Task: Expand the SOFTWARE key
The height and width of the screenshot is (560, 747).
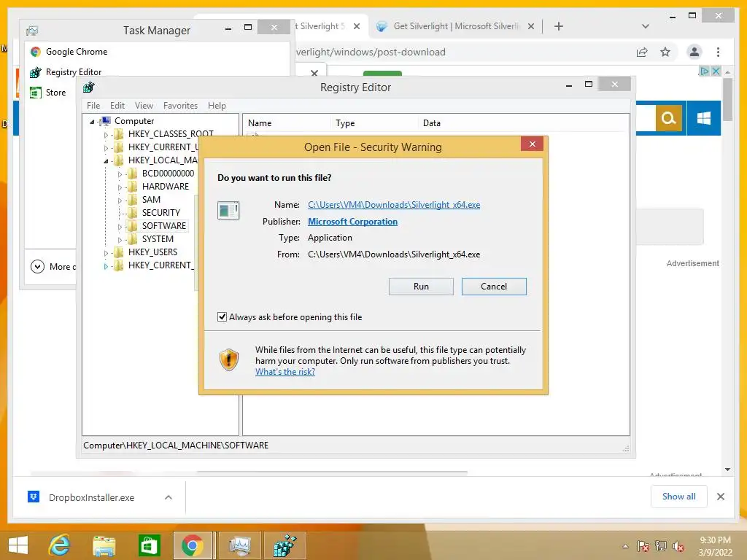Action: tap(120, 227)
